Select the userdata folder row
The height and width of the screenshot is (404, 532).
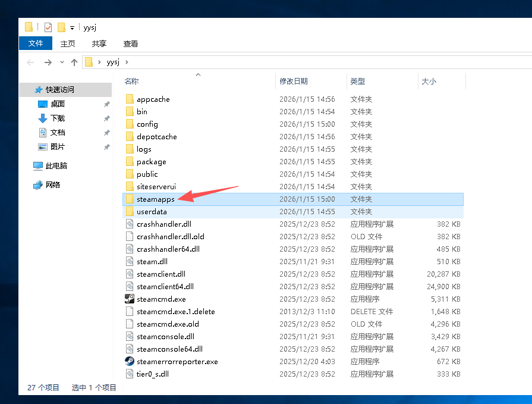152,212
